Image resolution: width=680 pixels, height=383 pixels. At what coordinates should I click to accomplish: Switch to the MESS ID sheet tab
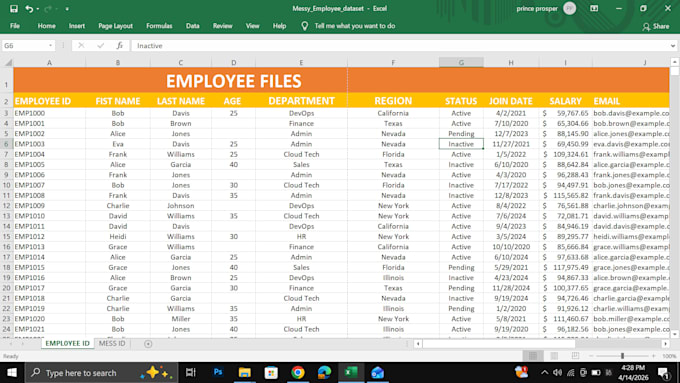point(112,344)
